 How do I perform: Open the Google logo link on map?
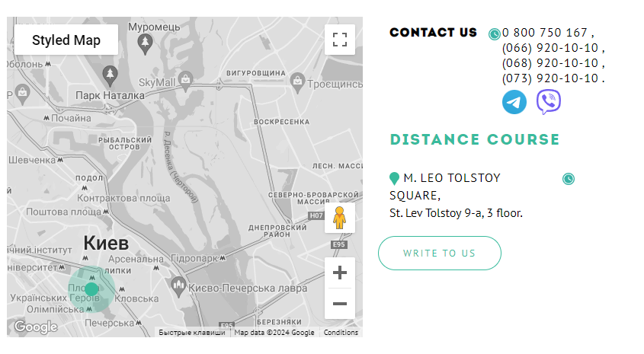(x=36, y=327)
